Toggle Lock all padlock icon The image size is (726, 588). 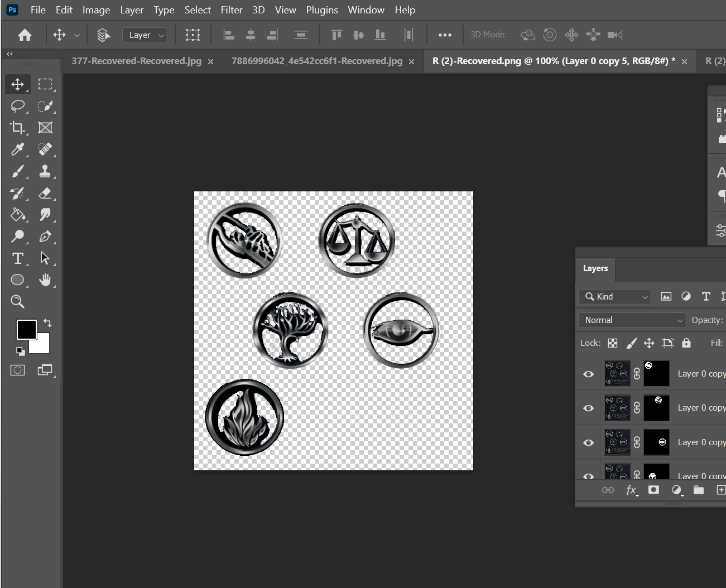pyautogui.click(x=686, y=343)
